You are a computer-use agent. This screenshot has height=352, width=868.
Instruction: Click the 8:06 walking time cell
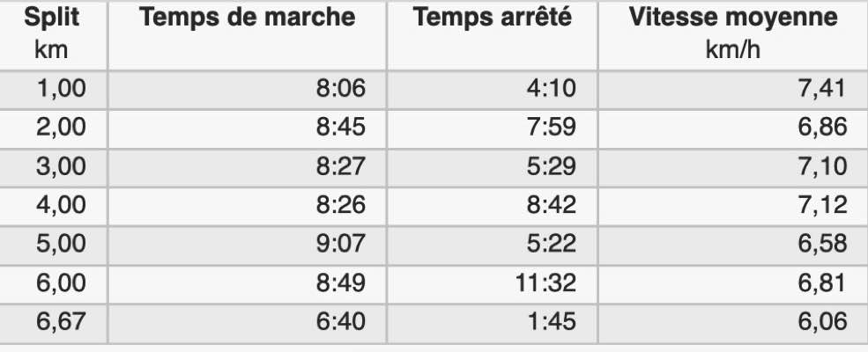click(248, 90)
